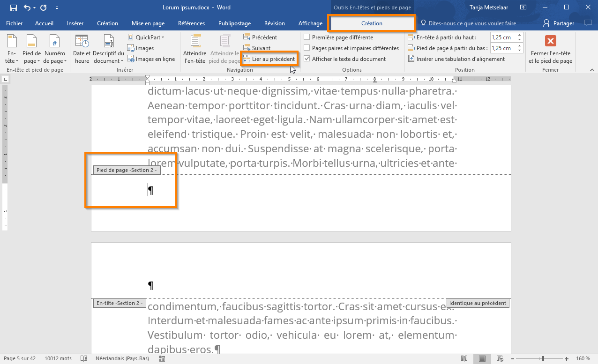Click the Images button in the Insérer group
The image size is (598, 364).
(141, 48)
